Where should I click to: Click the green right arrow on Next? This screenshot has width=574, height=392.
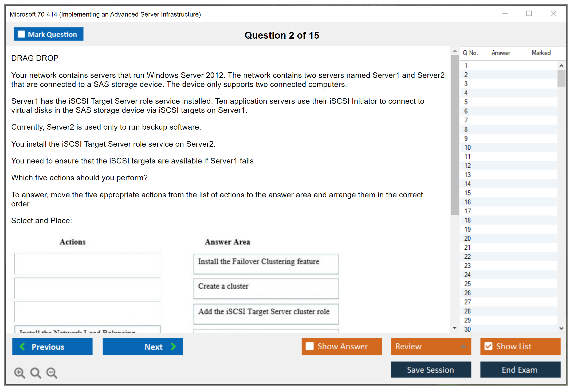(x=173, y=346)
